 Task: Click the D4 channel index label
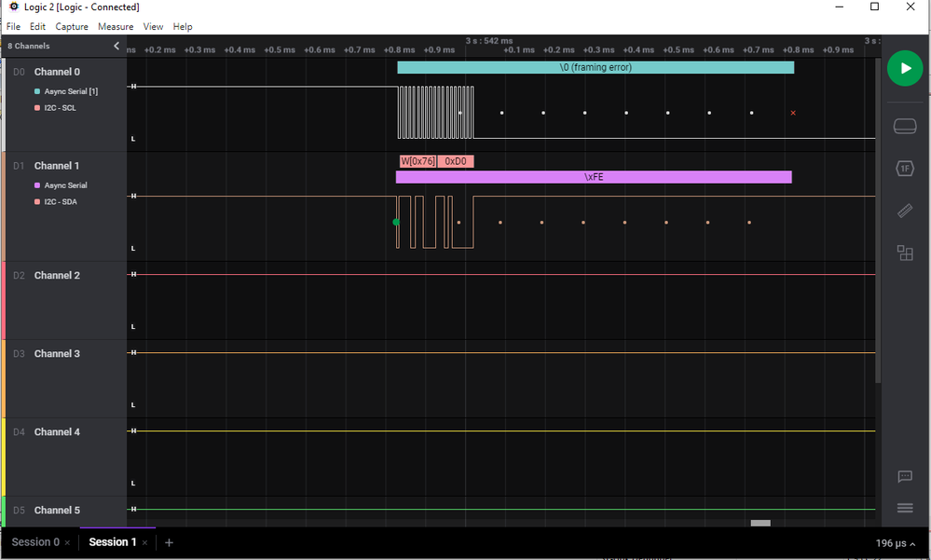tap(19, 432)
